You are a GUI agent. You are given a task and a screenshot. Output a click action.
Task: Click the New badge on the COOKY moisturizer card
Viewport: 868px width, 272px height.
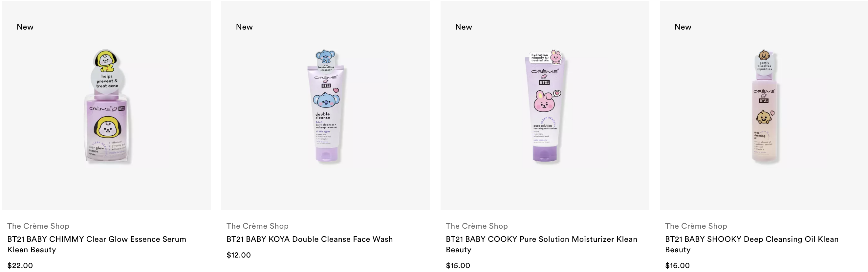464,27
